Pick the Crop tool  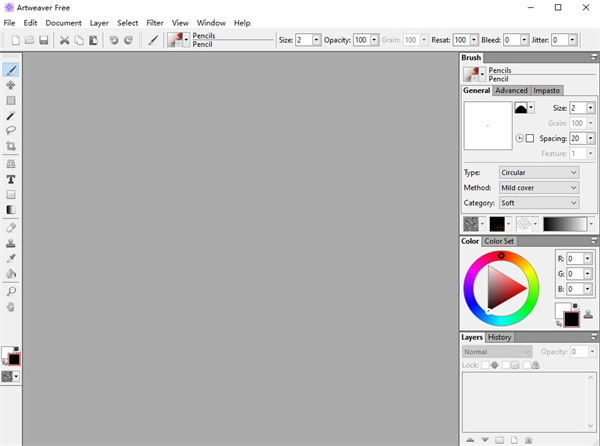pyautogui.click(x=11, y=146)
